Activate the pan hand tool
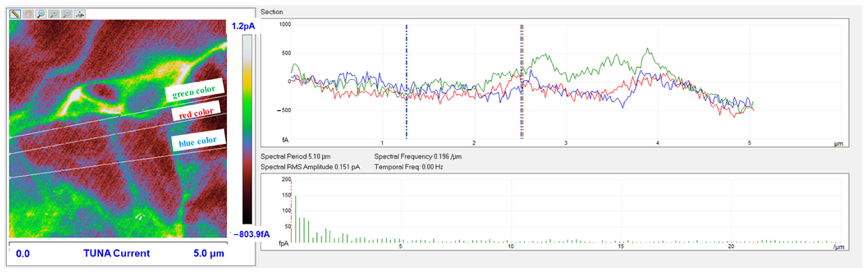Image resolution: width=868 pixels, height=274 pixels. [28, 14]
